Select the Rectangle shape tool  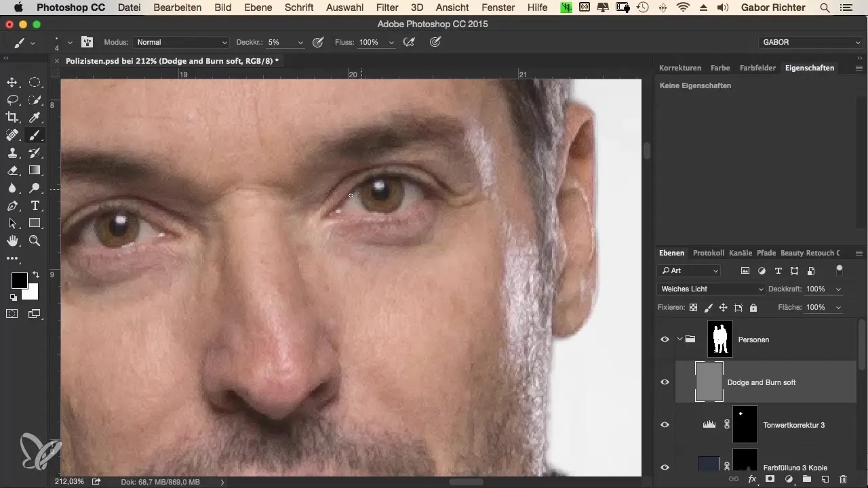pos(35,224)
